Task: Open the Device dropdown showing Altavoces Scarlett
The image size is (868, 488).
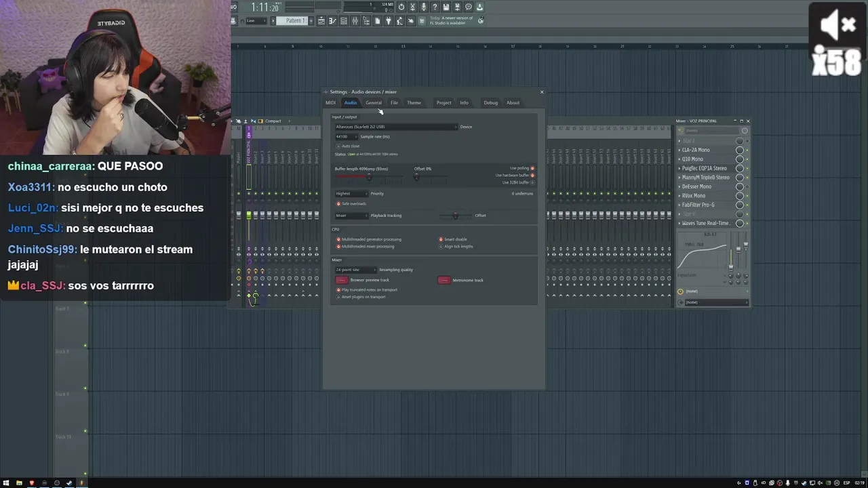Action: pyautogui.click(x=396, y=127)
